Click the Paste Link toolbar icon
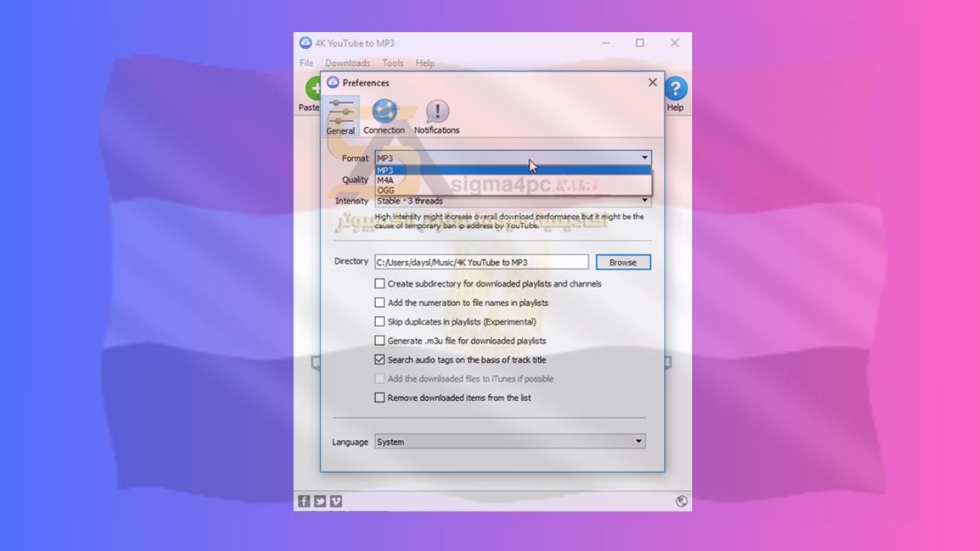Viewport: 980px width, 551px height. 310,94
